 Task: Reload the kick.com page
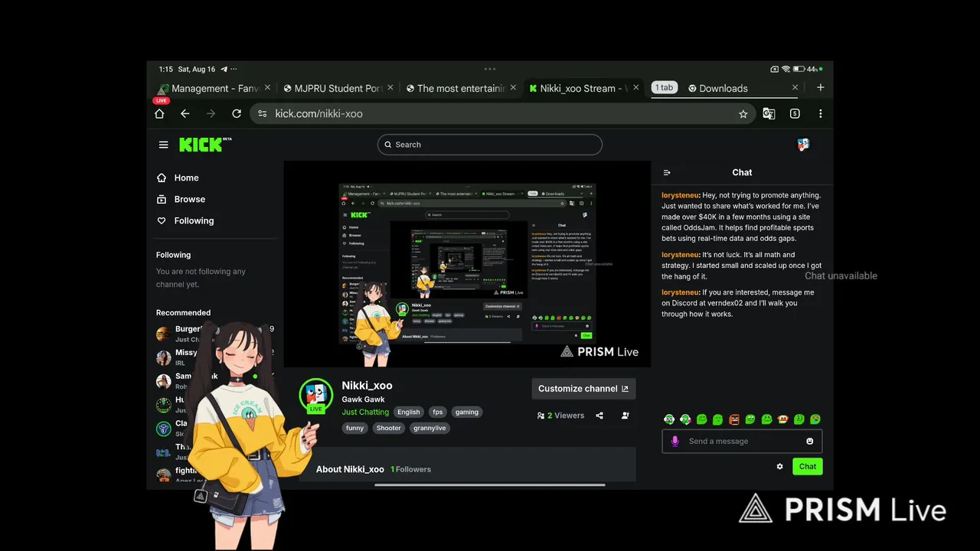(237, 113)
